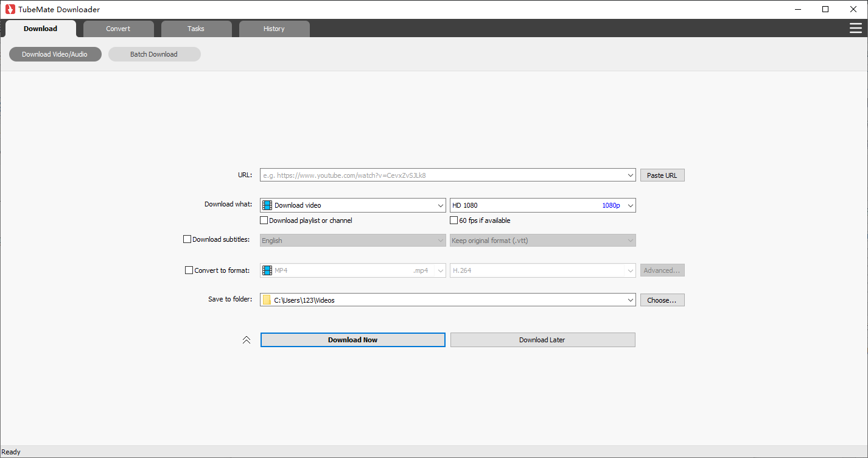Open the Save to folder path dropdown
This screenshot has width=868, height=458.
(x=631, y=300)
